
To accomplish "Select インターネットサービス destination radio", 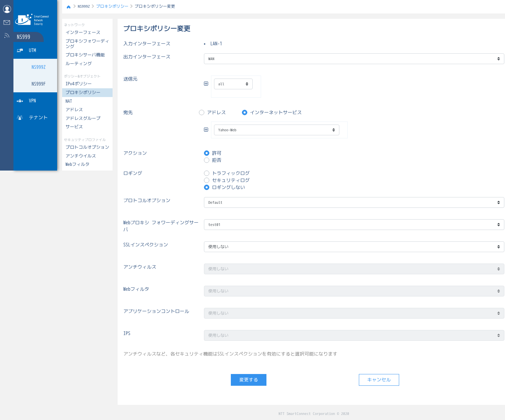I will (x=245, y=112).
